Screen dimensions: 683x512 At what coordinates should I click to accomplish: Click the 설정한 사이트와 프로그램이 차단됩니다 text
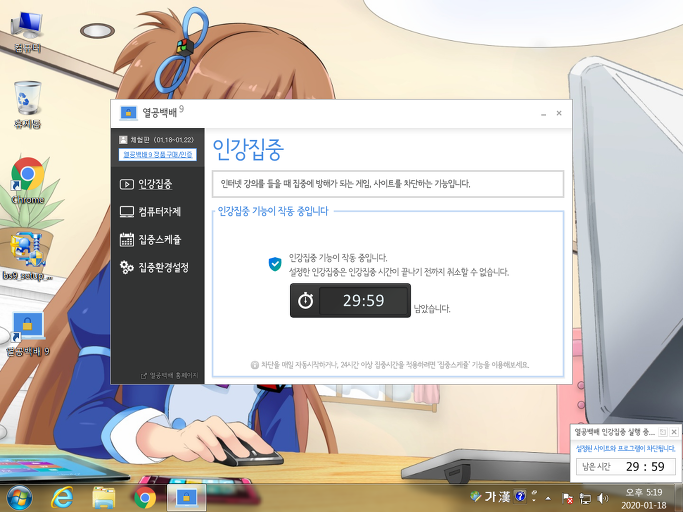tap(626, 448)
